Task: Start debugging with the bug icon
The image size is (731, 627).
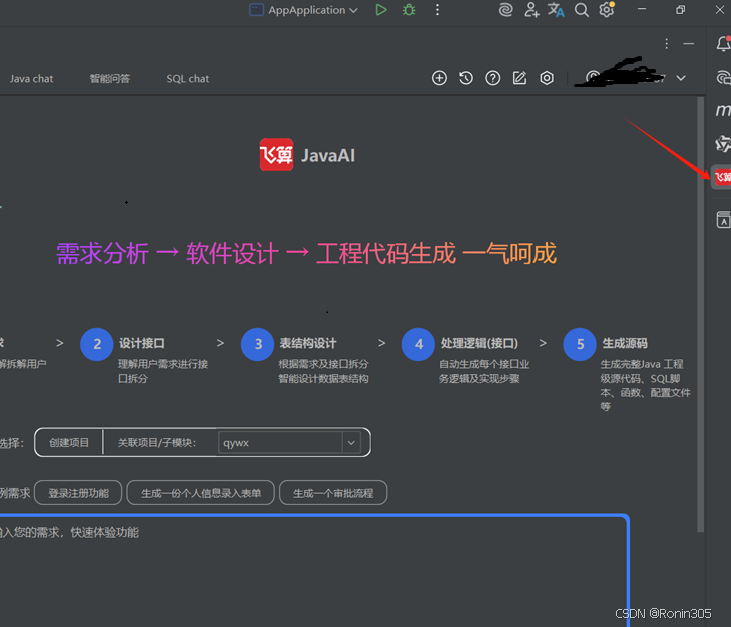Action: click(x=409, y=10)
